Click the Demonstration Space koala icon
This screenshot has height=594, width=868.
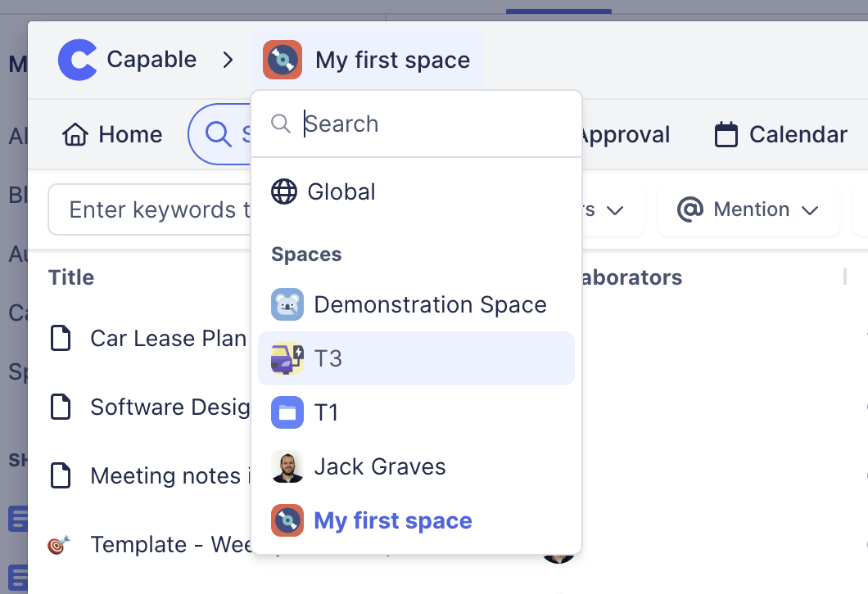287,305
